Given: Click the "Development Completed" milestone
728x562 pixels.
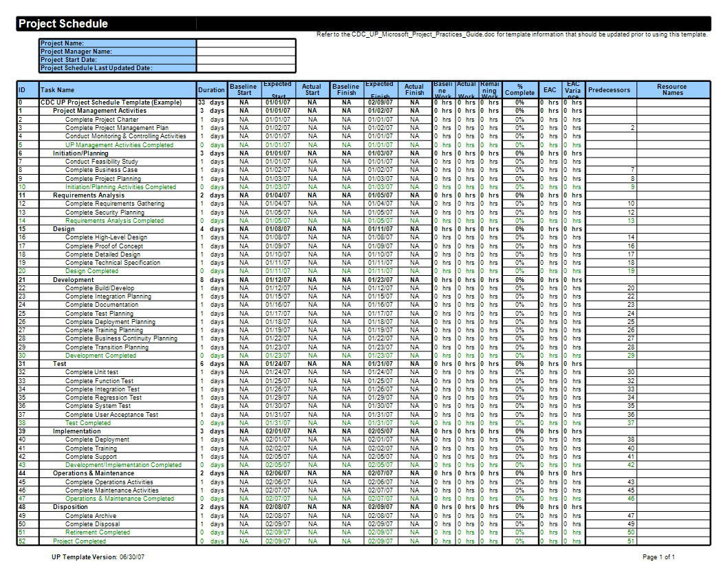Looking at the screenshot, I should [x=100, y=356].
